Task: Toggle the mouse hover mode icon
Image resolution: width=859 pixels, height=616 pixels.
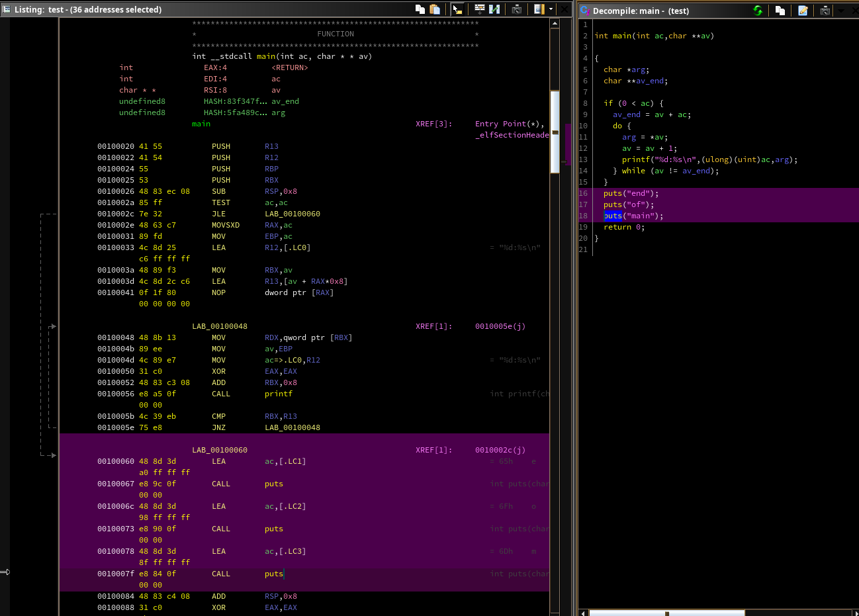Action: (457, 9)
